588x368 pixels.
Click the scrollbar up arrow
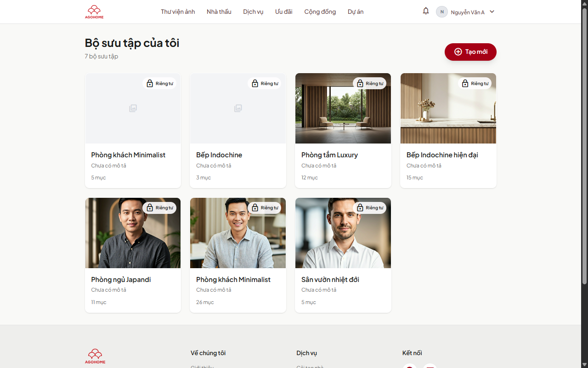pos(584,4)
